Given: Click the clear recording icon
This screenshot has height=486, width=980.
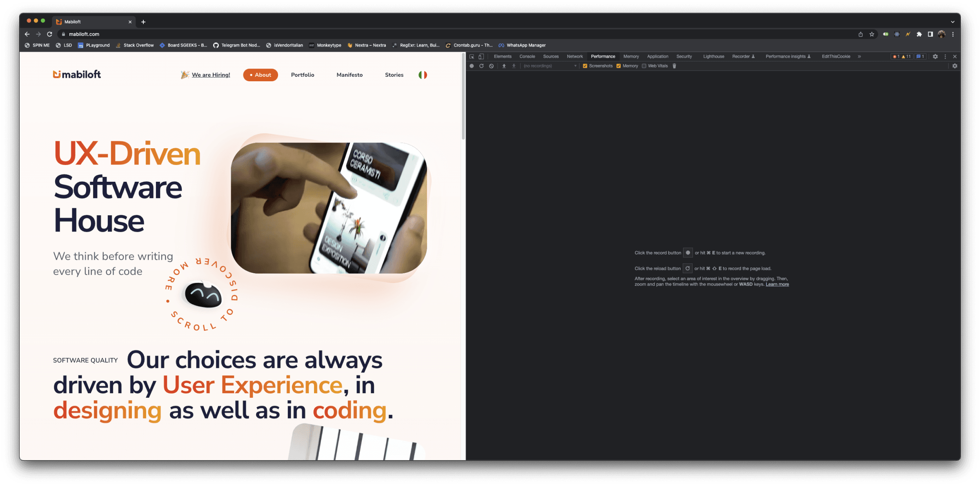Looking at the screenshot, I should coord(491,66).
